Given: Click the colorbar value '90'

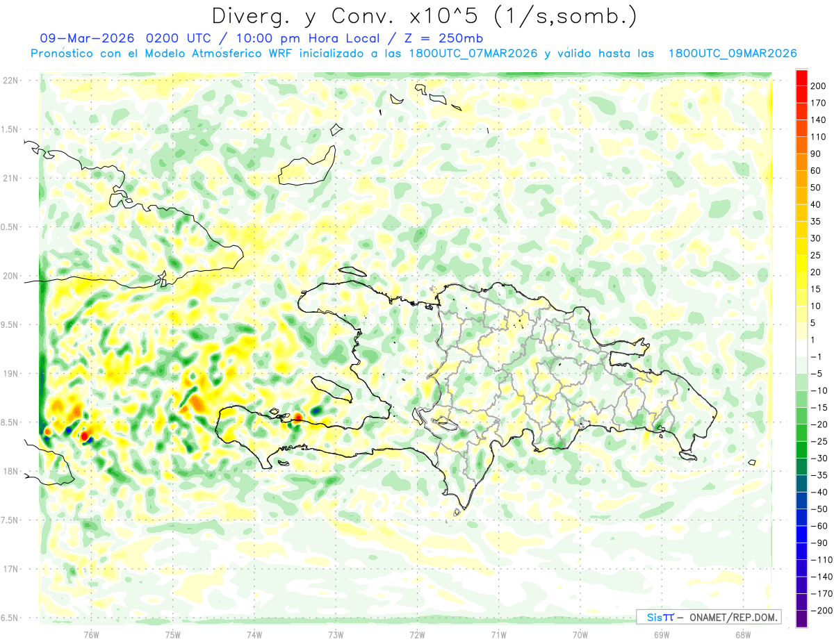Looking at the screenshot, I should tap(816, 154).
